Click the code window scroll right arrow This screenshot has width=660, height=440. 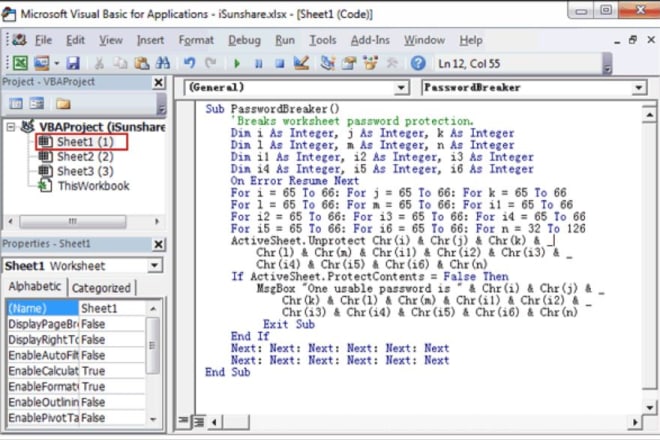click(635, 421)
